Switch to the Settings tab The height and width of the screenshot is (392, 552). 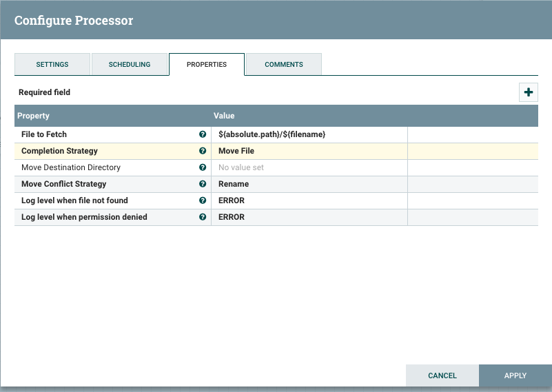coord(52,64)
